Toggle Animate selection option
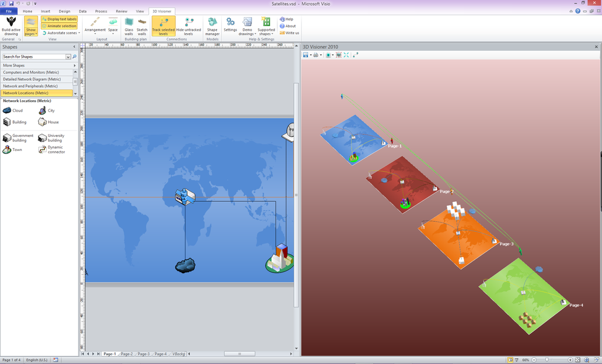Screen dimensions: 602x364 [x=59, y=26]
